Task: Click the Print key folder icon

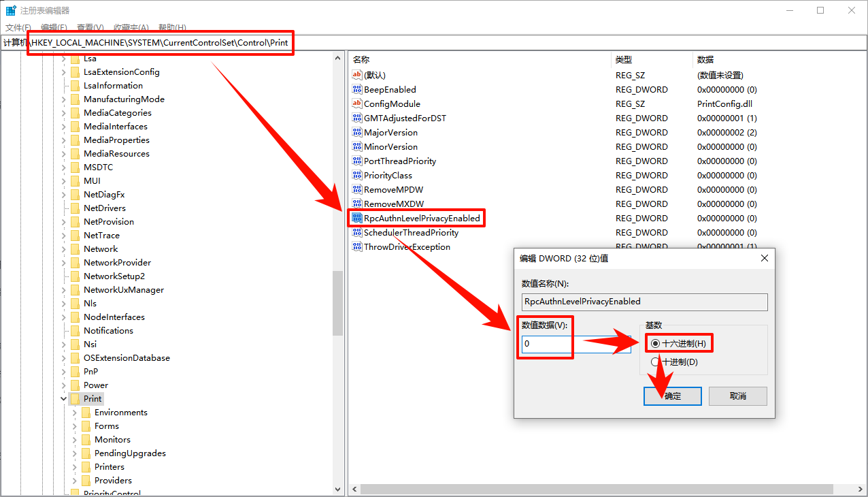Action: point(75,399)
